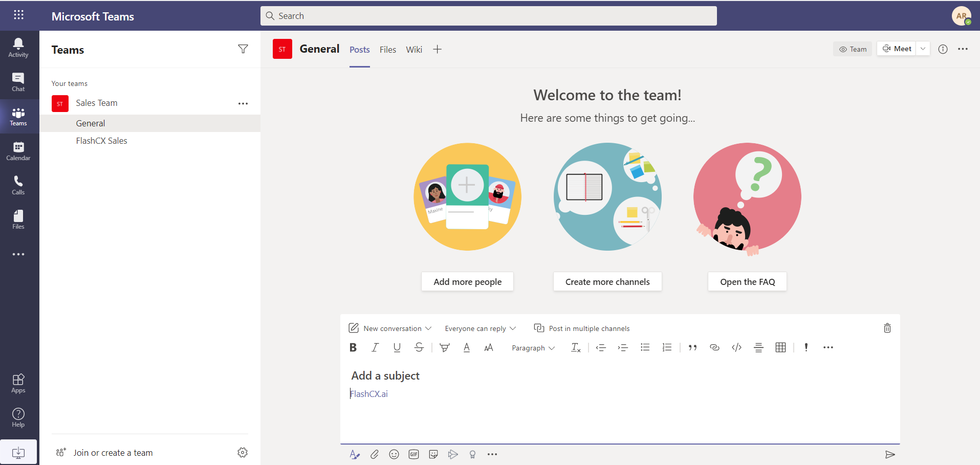Open font color picker
This screenshot has width=980, height=465.
[x=467, y=347]
